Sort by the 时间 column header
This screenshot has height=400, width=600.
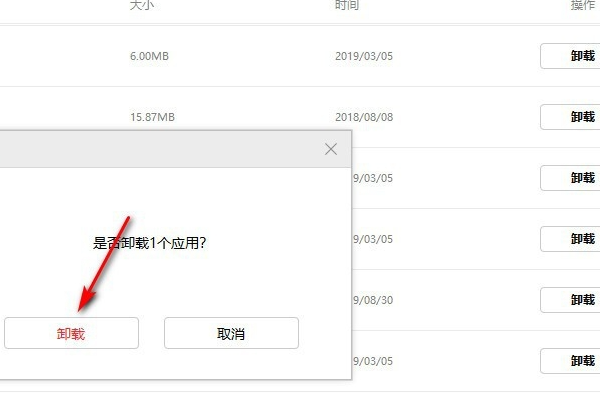coord(347,5)
